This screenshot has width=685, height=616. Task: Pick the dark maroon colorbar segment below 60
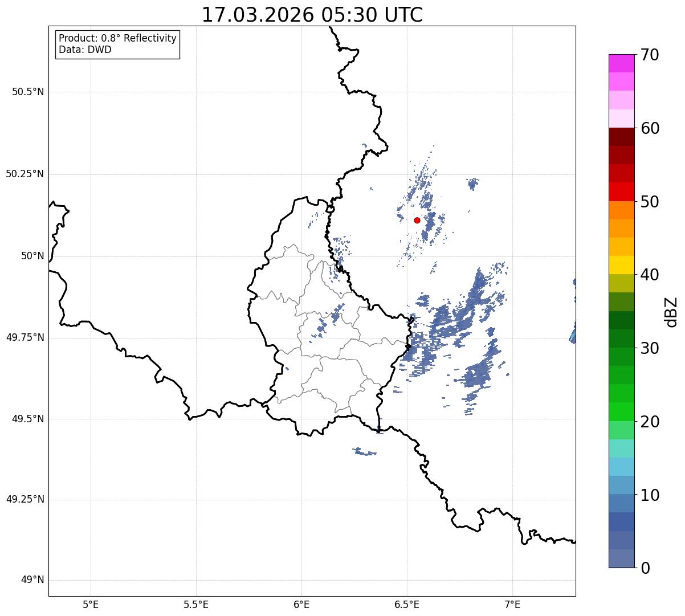pyautogui.click(x=622, y=137)
